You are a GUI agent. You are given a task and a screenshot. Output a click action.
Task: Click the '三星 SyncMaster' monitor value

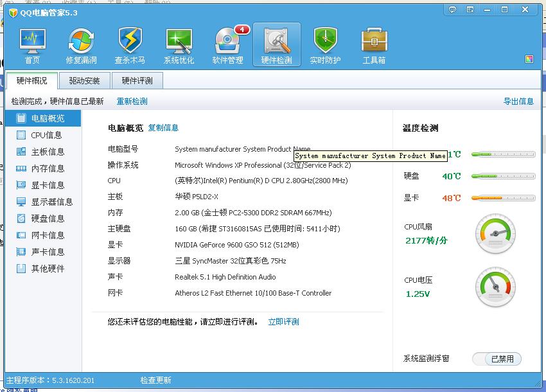tap(231, 261)
